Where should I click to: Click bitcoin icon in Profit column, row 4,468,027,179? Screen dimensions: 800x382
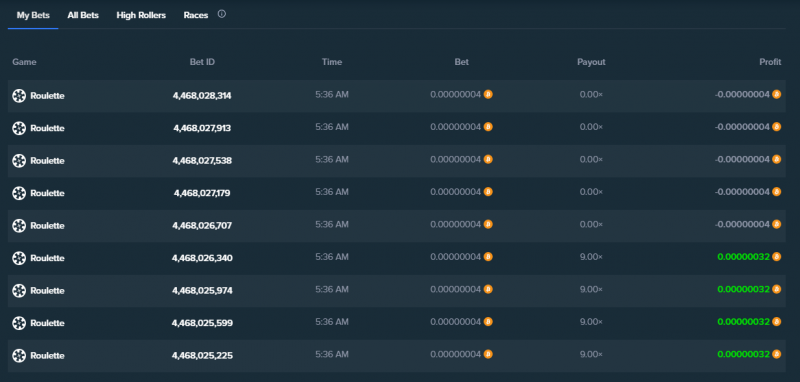click(777, 192)
